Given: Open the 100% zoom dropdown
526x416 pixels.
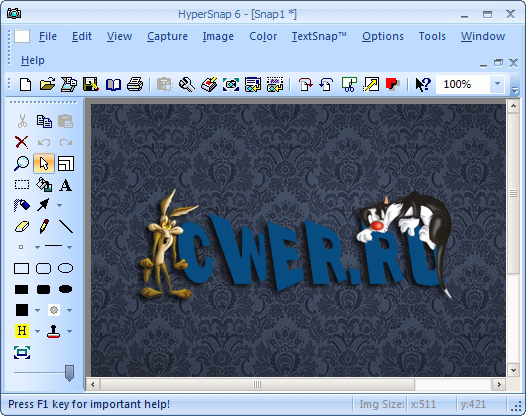Looking at the screenshot, I should tap(497, 84).
